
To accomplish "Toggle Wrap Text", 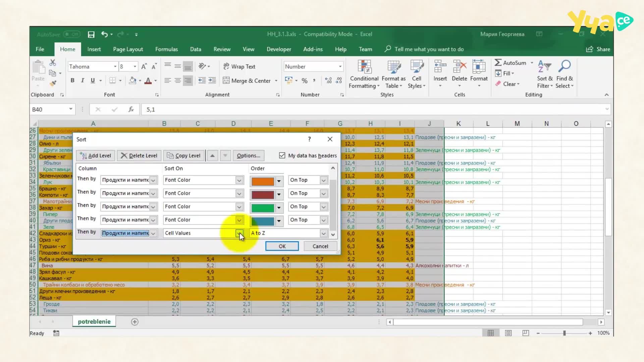I will point(239,66).
